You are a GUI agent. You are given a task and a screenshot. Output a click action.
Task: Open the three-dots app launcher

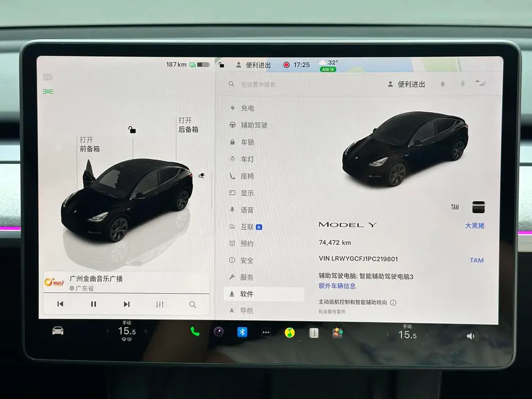coord(266,332)
